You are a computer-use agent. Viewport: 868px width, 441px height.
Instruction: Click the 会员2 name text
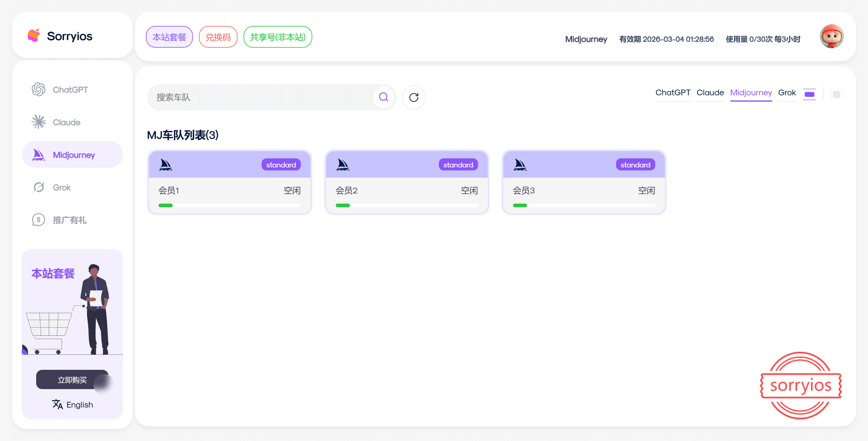(346, 191)
